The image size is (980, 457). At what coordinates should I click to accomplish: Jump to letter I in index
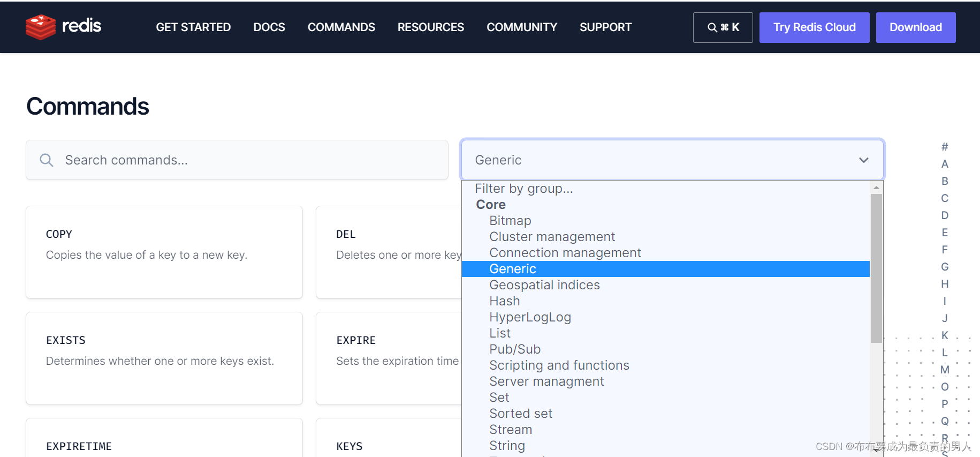(x=945, y=301)
